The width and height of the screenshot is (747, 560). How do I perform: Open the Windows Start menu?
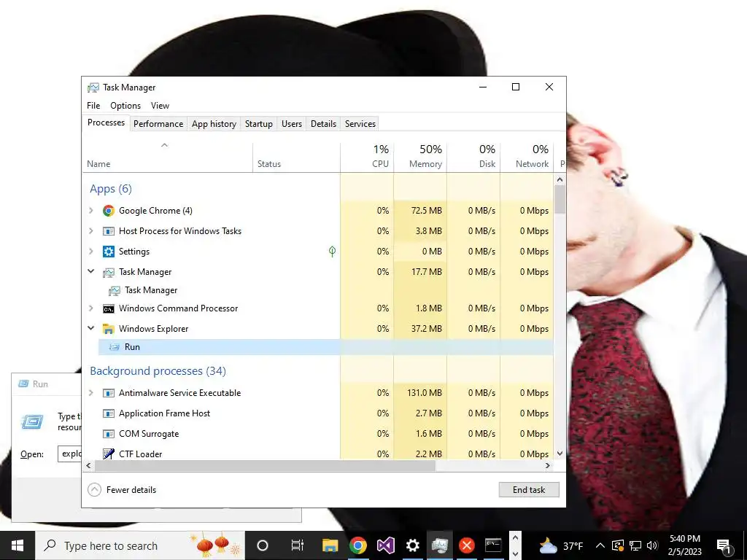[x=18, y=545]
